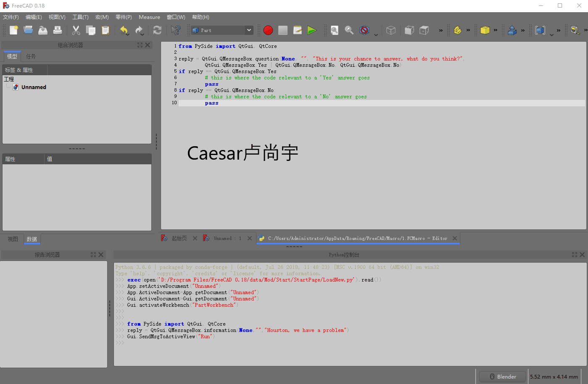Undo the last action

[x=124, y=30]
